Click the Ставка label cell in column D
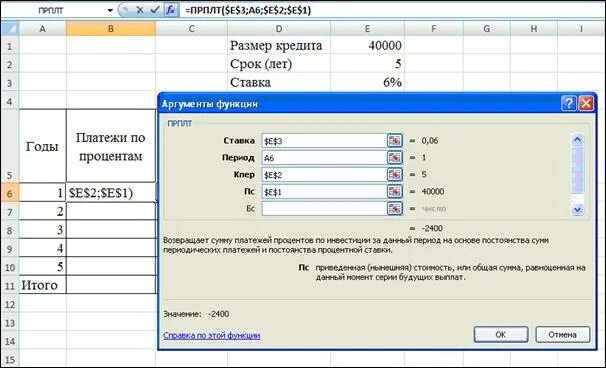Viewport: 606px width, 368px height. tap(279, 82)
